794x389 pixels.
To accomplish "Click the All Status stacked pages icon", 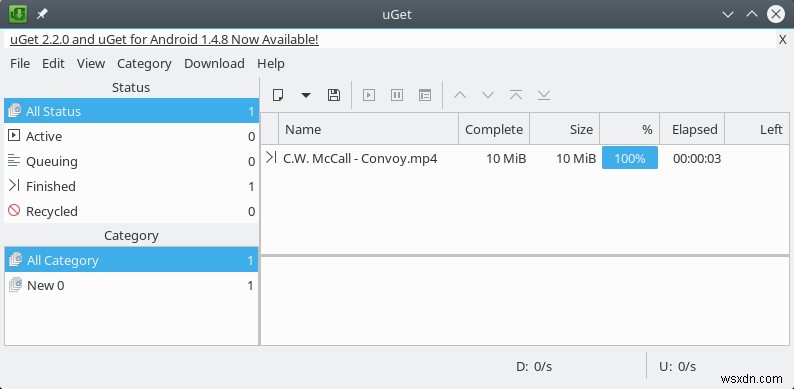I will tap(15, 110).
